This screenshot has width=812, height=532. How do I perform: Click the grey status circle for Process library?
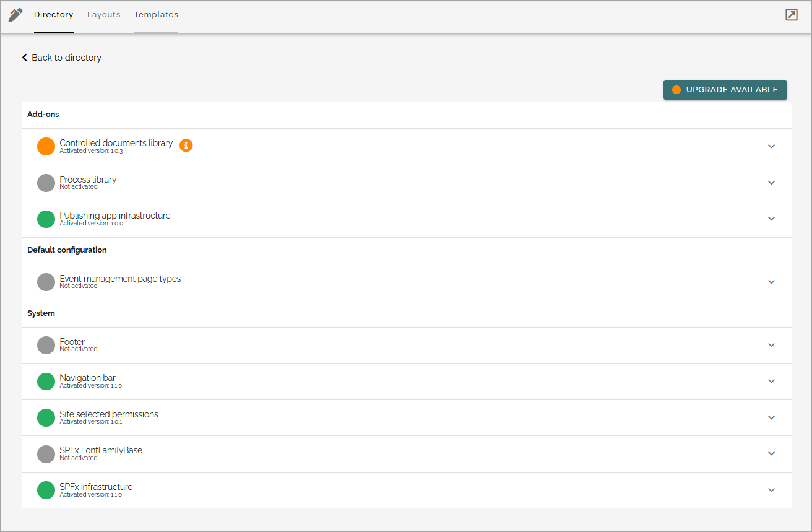[x=46, y=183]
